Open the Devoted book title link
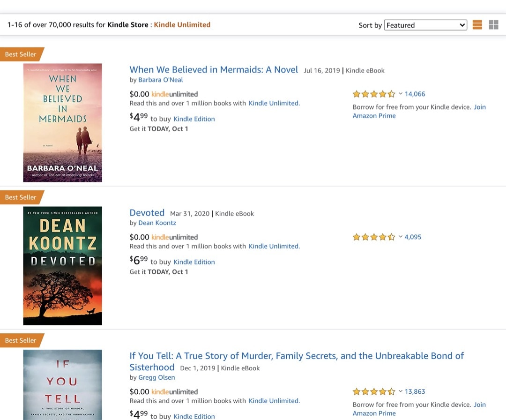Screen dimensions: 506x420 click(147, 212)
